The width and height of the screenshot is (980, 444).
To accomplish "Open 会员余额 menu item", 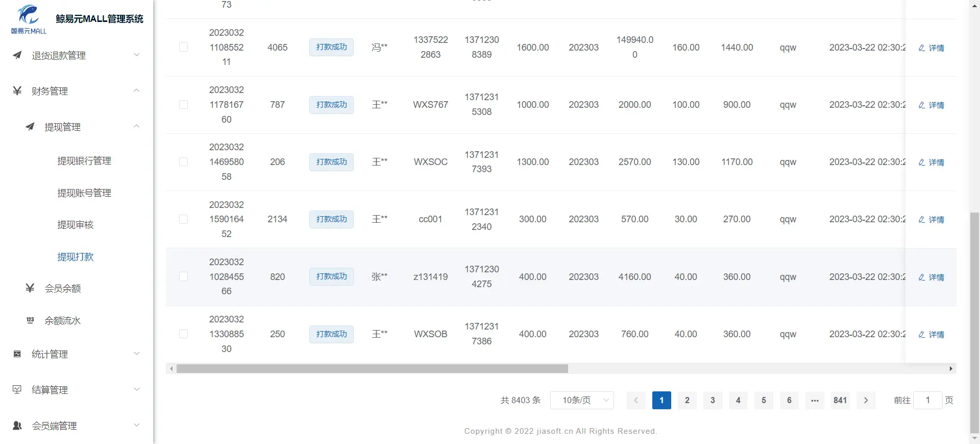I will (x=63, y=289).
